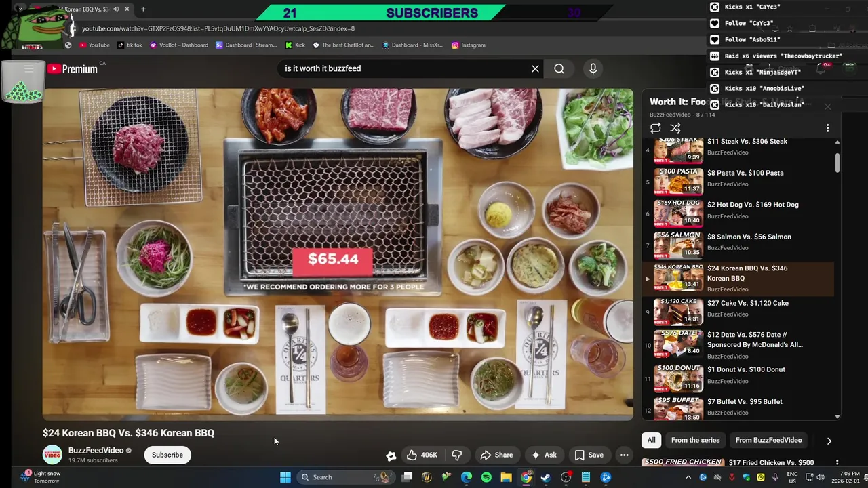Open Task View from the taskbar
Viewport: 868px width, 488px height.
pyautogui.click(x=407, y=477)
